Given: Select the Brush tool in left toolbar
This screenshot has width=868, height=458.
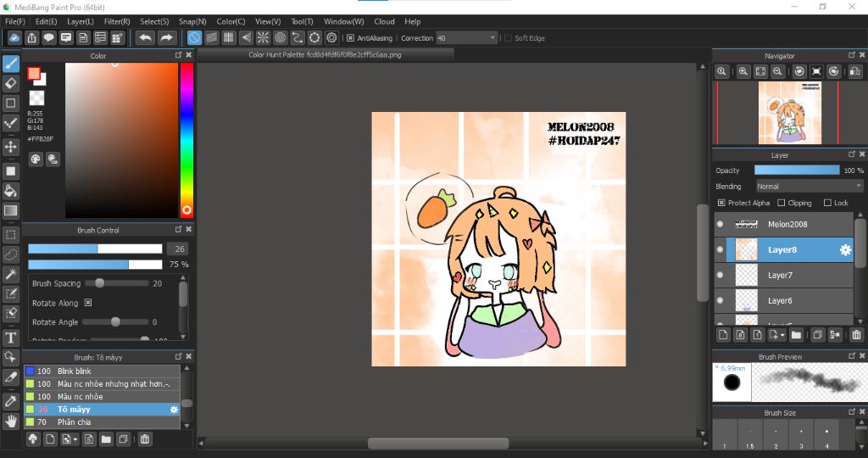Looking at the screenshot, I should coord(10,64).
